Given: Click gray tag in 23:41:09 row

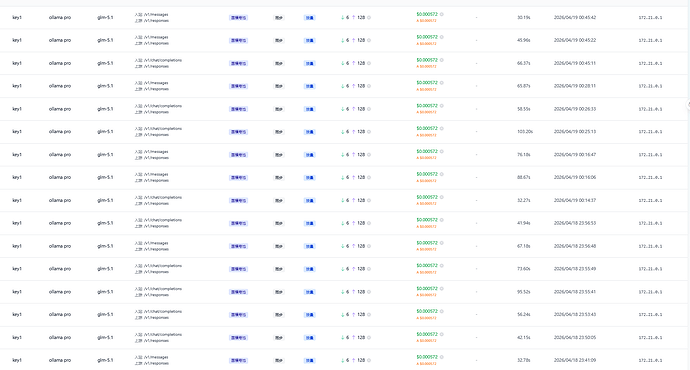Looking at the screenshot, I should click(x=279, y=361).
